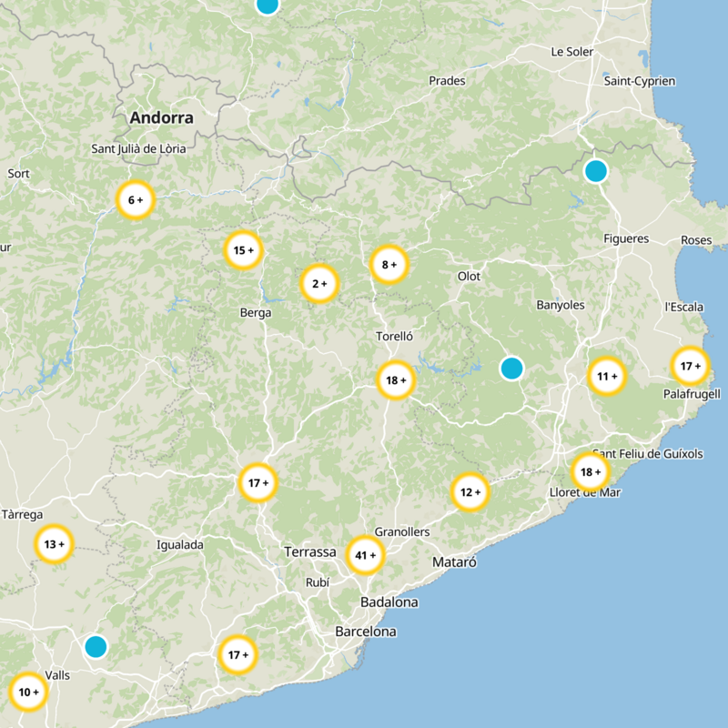Click the Granollers label
The image size is (728, 728).
point(402,531)
